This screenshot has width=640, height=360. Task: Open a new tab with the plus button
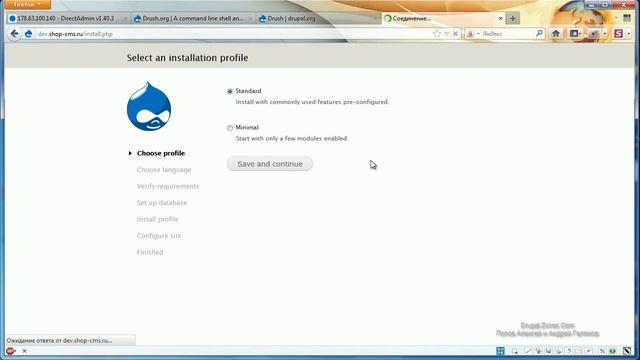point(513,18)
